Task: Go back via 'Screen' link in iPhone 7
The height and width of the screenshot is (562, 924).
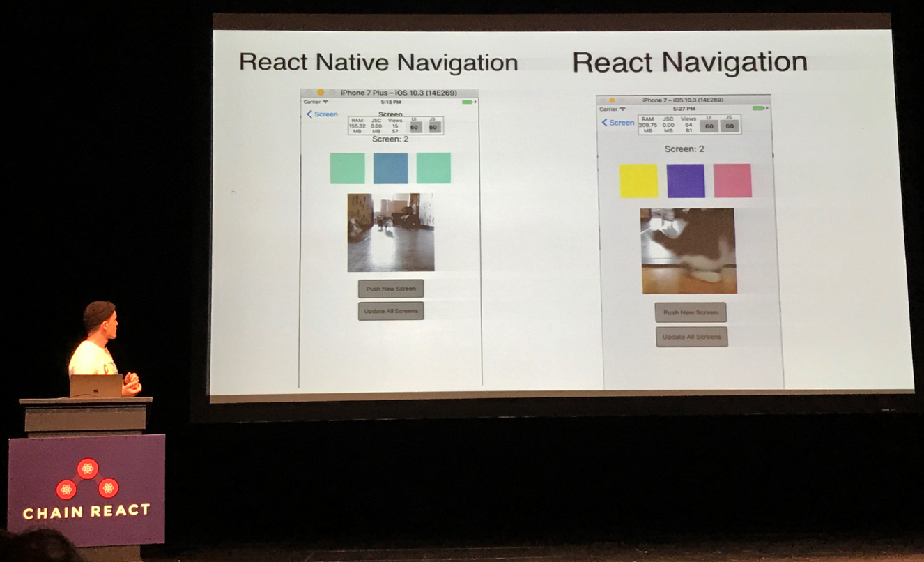Action: coord(622,123)
